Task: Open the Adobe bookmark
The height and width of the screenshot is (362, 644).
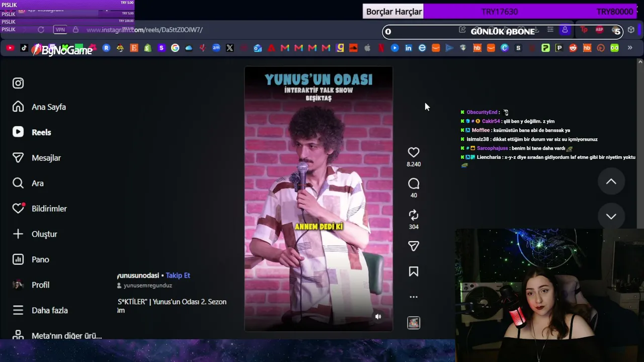Action: tap(271, 48)
